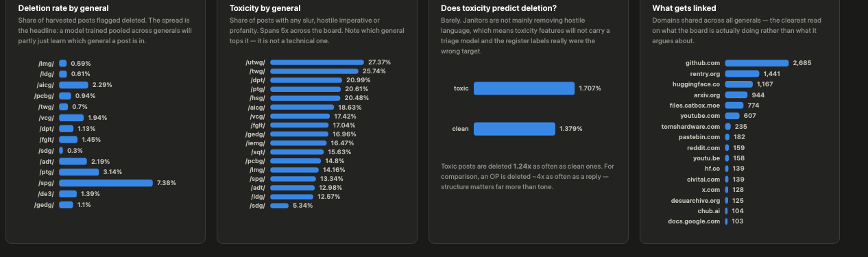
Task: Click the /sdg/ 5.34% toxicity bar
Action: click(x=279, y=206)
